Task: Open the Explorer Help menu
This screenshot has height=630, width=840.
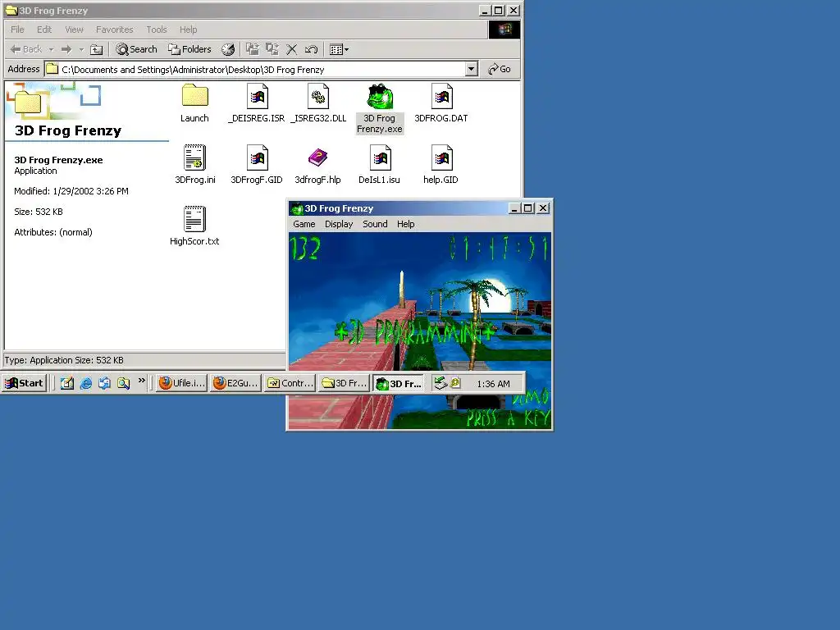Action: [x=188, y=30]
